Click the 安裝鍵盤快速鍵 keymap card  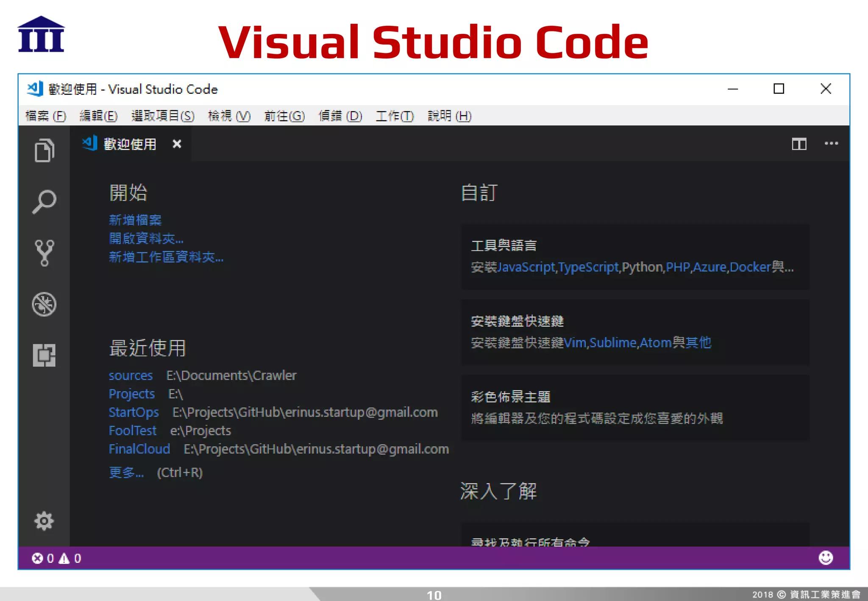635,332
